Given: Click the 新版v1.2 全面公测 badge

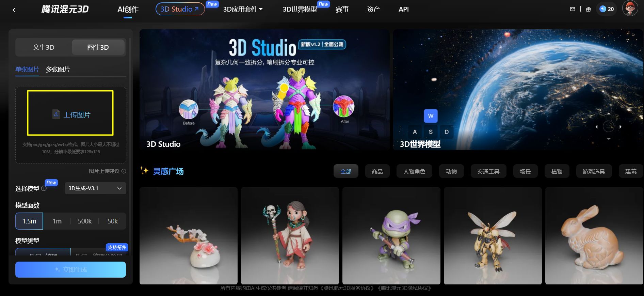Looking at the screenshot, I should (x=322, y=44).
